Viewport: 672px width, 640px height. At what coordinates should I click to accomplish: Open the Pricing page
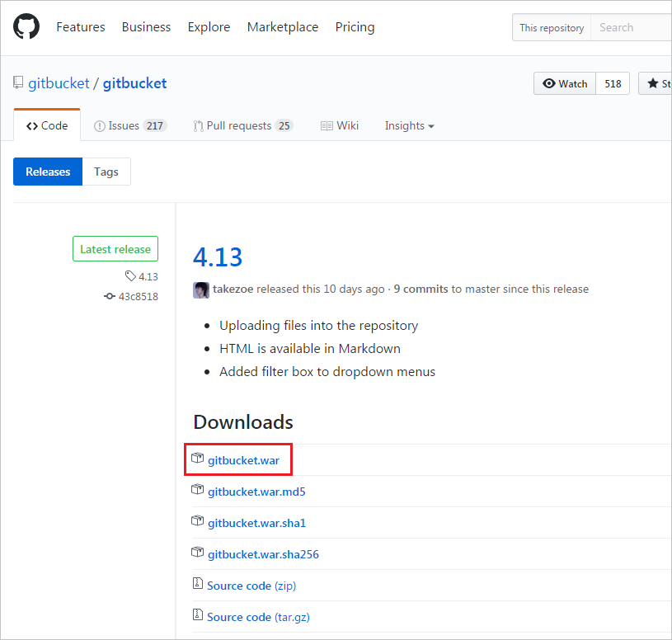click(x=355, y=27)
